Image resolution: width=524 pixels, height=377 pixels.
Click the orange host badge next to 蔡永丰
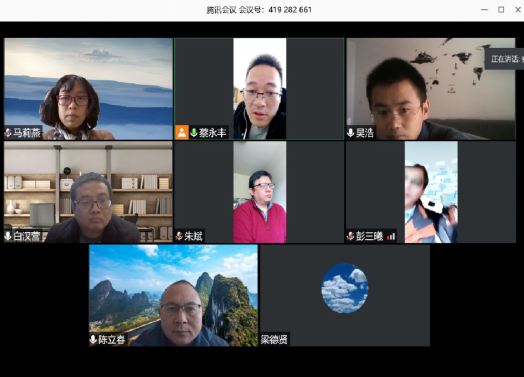182,132
